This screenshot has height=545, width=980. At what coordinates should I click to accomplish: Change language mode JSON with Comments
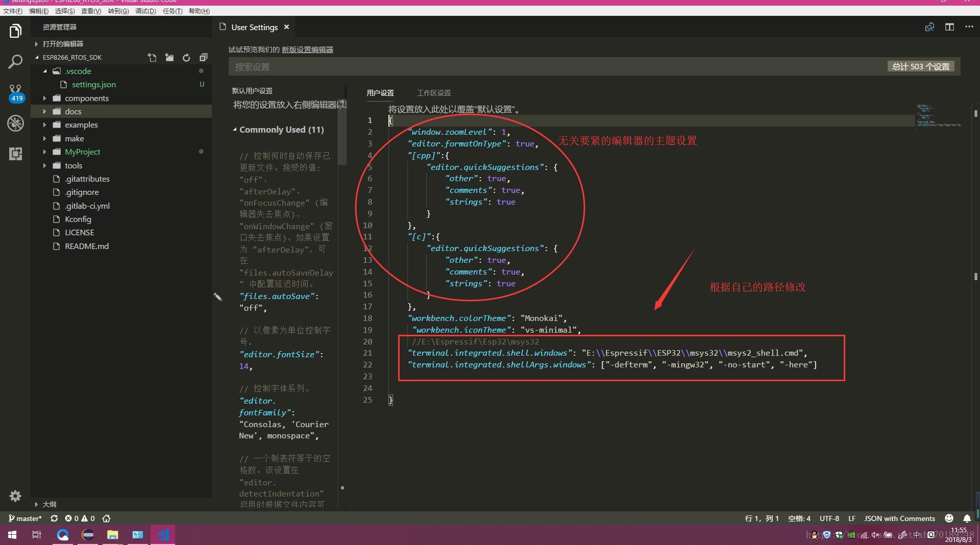coord(899,518)
